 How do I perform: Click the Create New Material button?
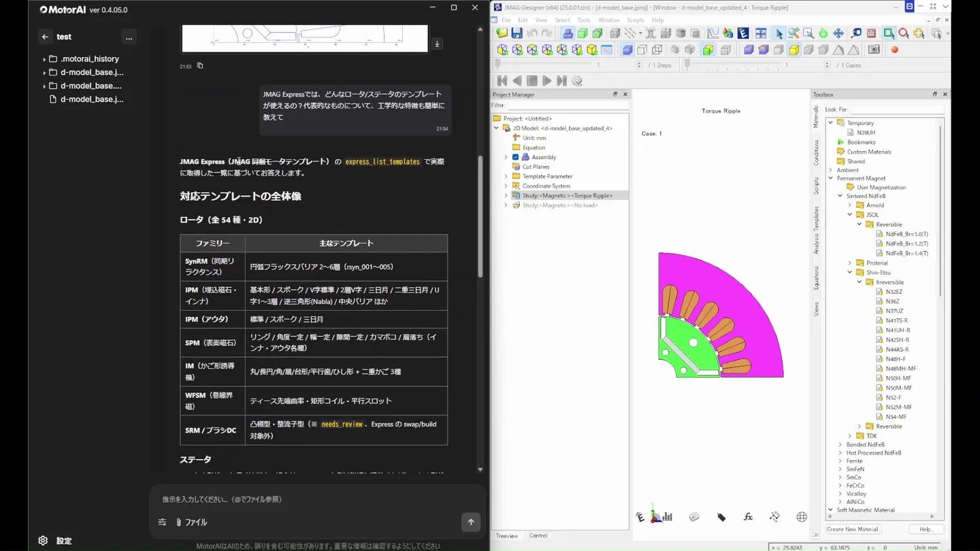[x=853, y=529]
